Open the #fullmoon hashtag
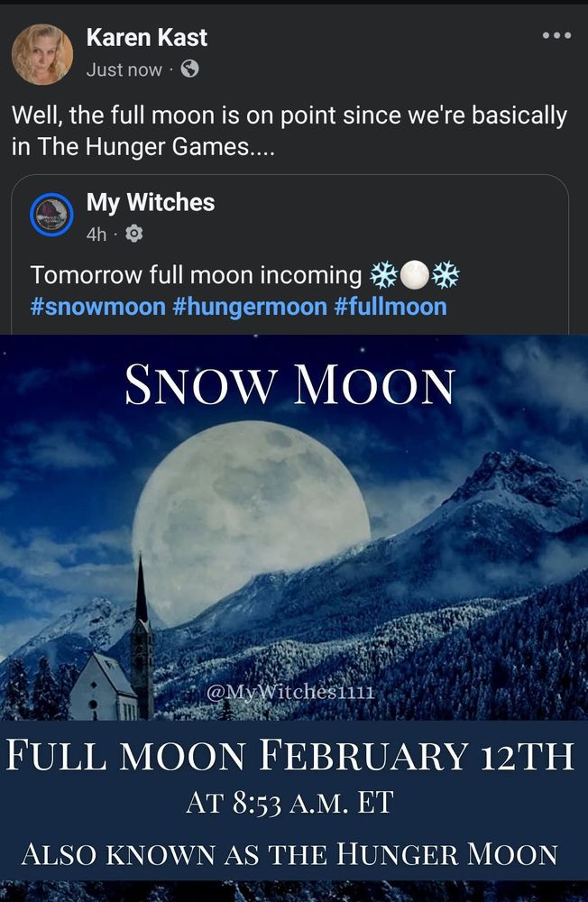The width and height of the screenshot is (588, 902). (390, 307)
